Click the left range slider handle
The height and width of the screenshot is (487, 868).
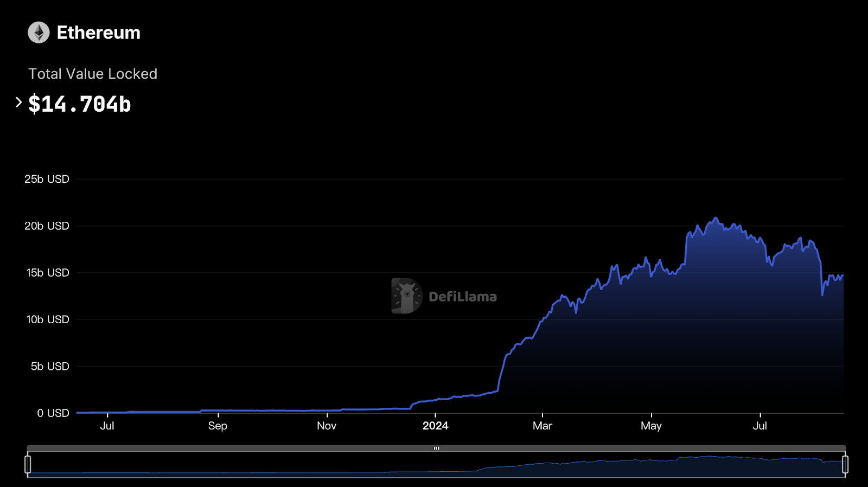(28, 464)
